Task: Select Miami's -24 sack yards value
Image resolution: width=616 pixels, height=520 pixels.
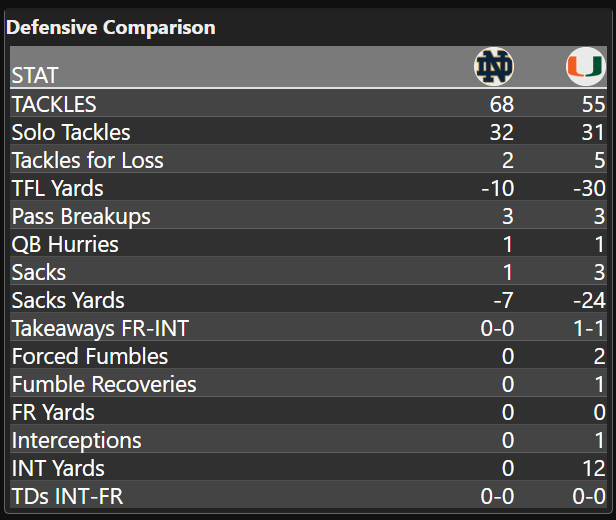Action: (587, 300)
